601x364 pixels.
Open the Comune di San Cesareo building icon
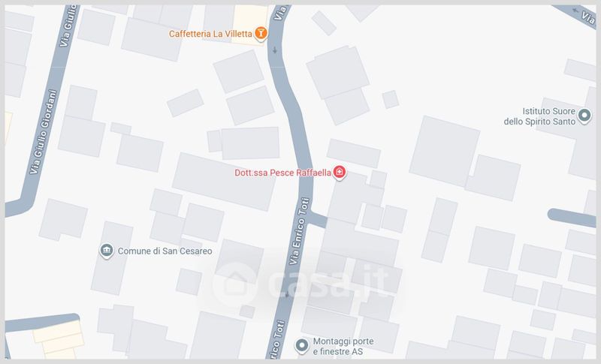pyautogui.click(x=107, y=251)
